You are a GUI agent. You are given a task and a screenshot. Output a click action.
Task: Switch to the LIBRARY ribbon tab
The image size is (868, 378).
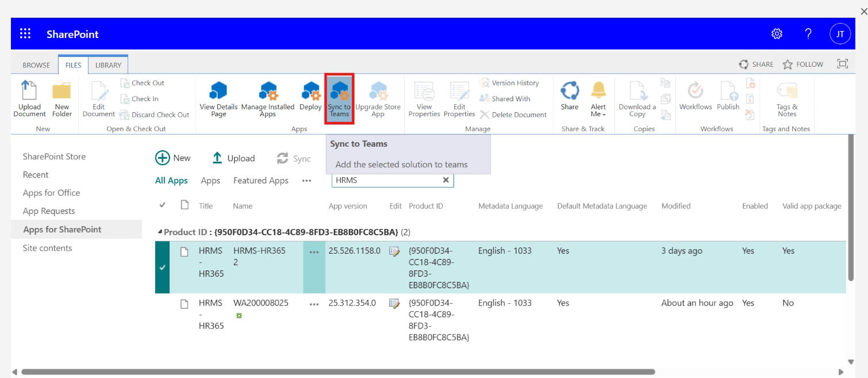pos(108,65)
